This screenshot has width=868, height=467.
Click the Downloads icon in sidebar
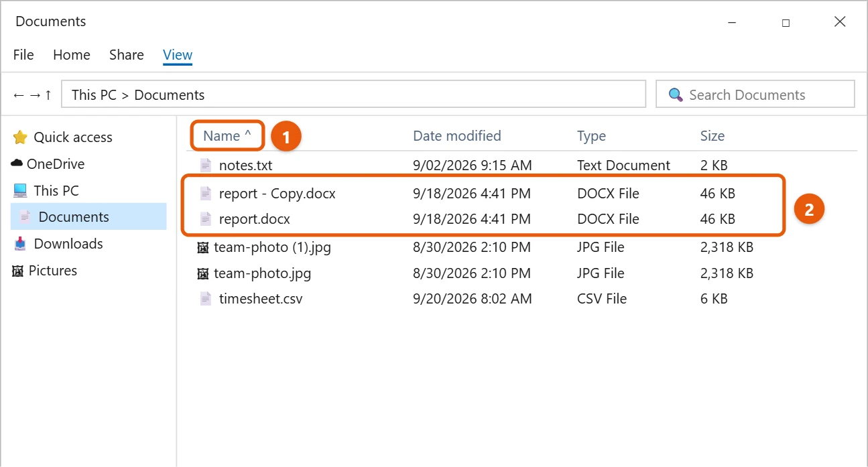pyautogui.click(x=20, y=244)
